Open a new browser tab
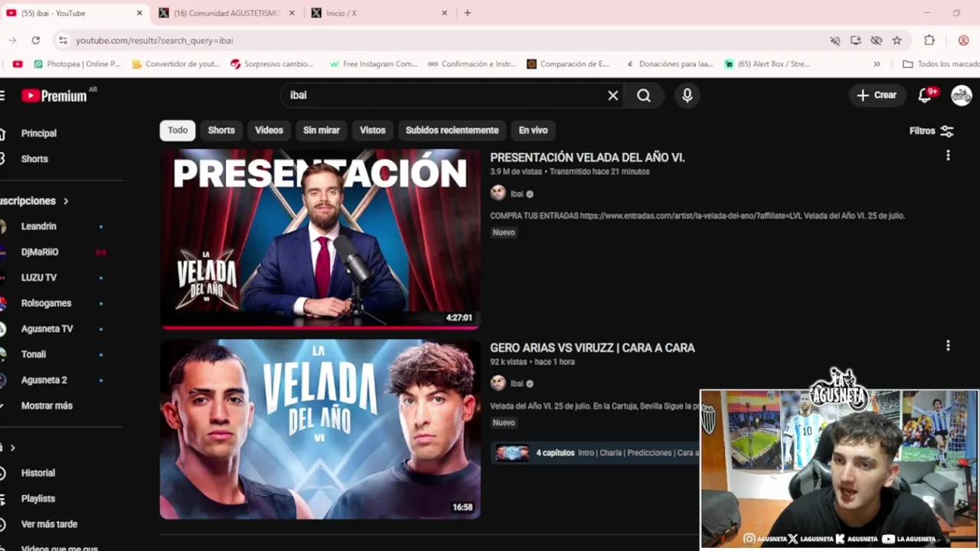 pyautogui.click(x=467, y=13)
